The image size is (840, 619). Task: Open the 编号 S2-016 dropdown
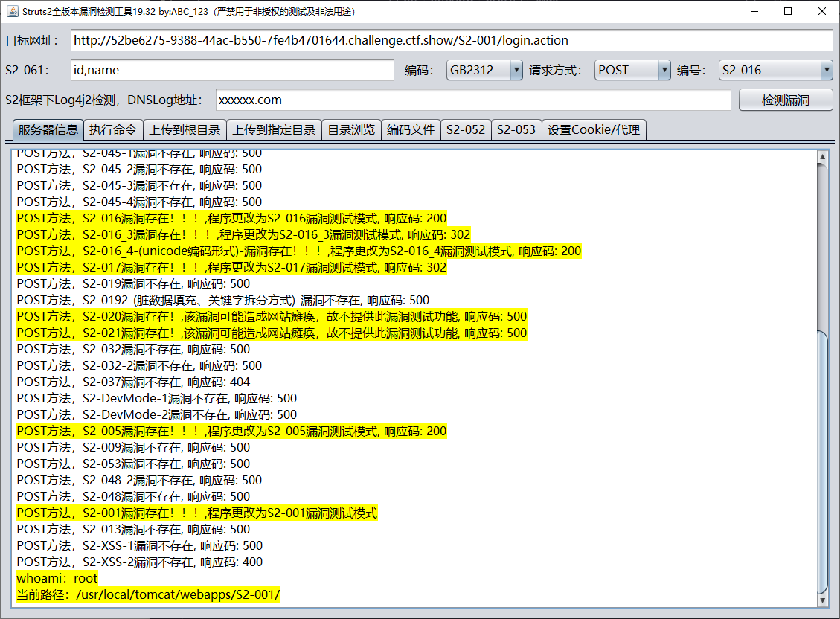pos(776,70)
